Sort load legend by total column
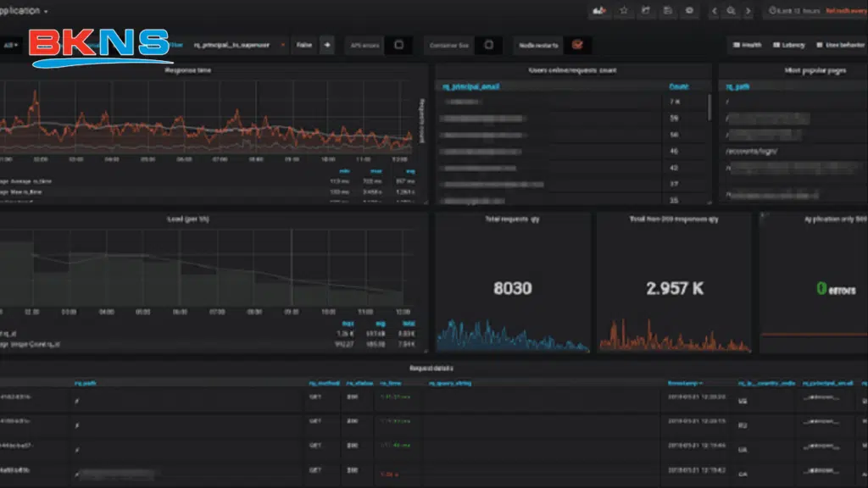868x488 pixels. (x=409, y=323)
